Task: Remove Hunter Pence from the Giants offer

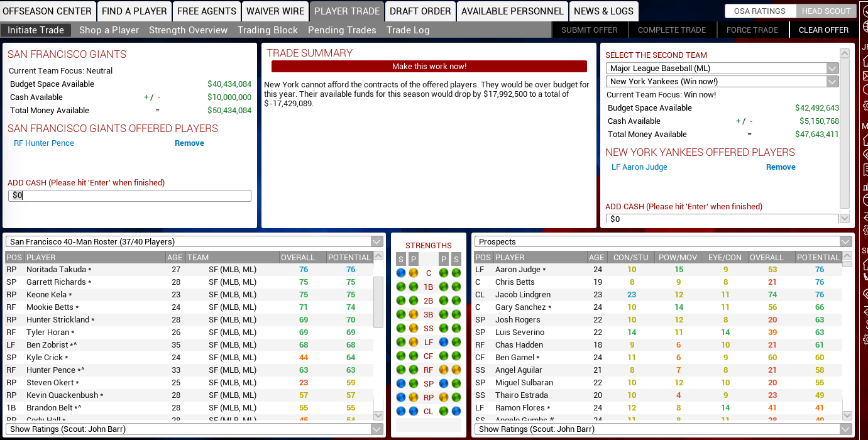Action: click(189, 143)
